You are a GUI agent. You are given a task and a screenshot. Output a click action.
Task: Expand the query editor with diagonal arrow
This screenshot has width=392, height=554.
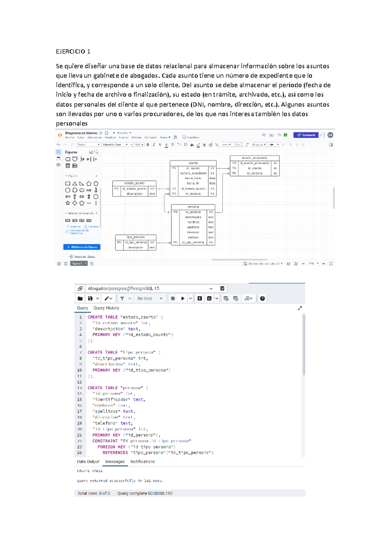click(300, 308)
